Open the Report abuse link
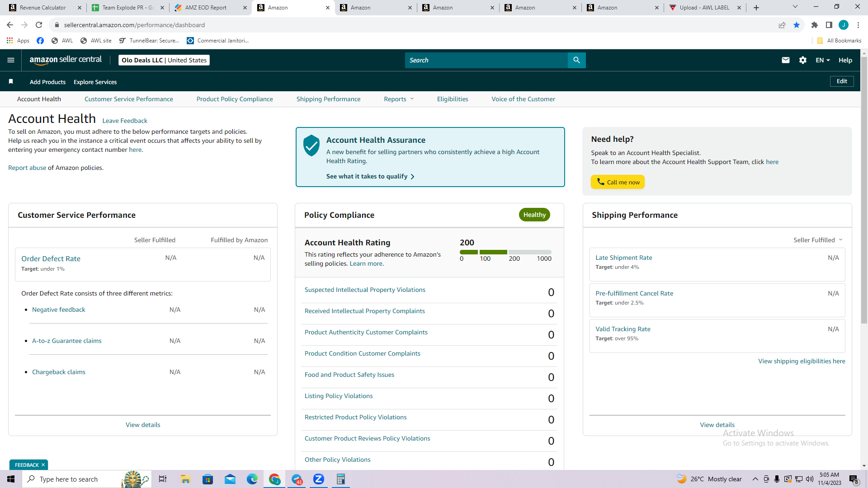 point(27,168)
